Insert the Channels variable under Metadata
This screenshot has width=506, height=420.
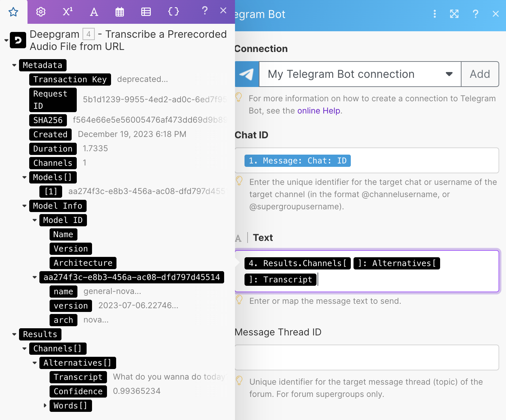(53, 163)
